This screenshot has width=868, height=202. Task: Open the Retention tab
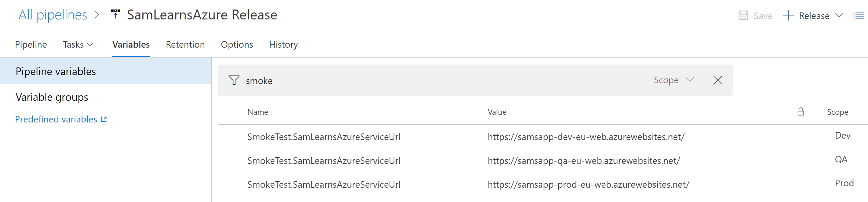[185, 44]
